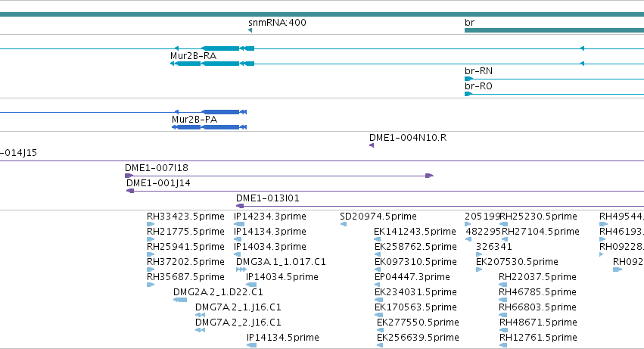Screen dimensions: 644x349
Task: Click the IP14234.3prime EST glyph
Action: [x=239, y=224]
